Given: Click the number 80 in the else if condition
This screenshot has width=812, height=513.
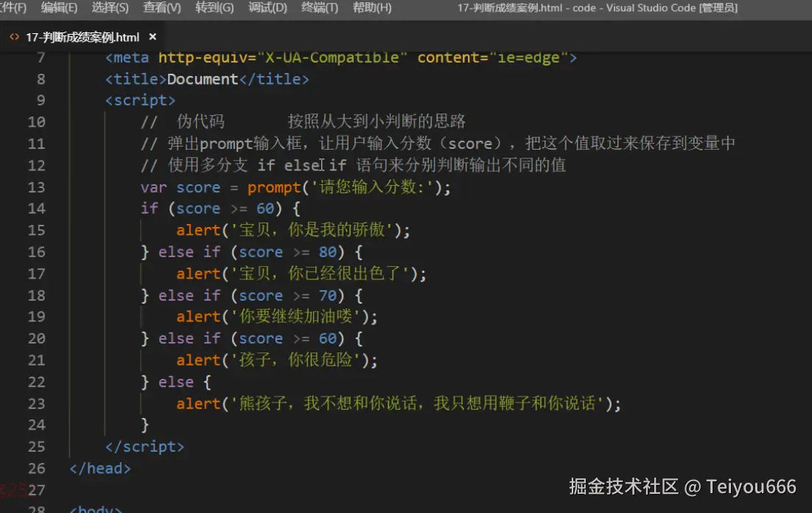Looking at the screenshot, I should click(327, 252).
